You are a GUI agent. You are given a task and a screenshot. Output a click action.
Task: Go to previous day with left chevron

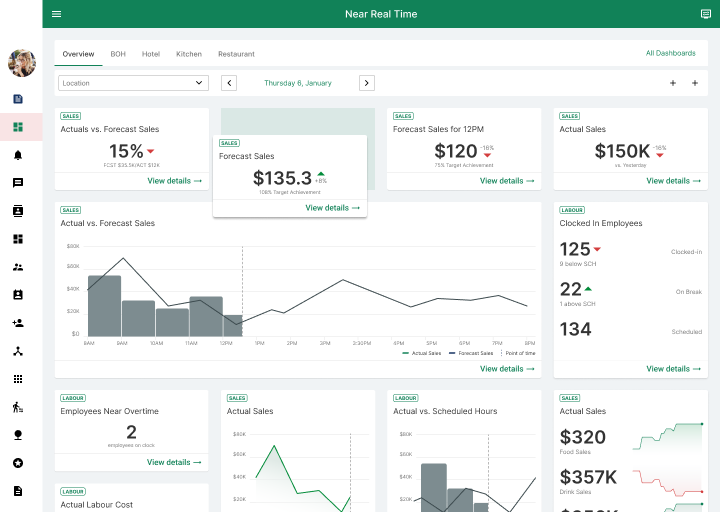229,83
